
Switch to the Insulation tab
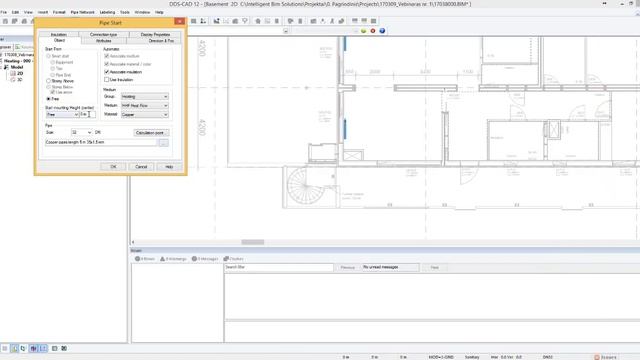coord(59,35)
